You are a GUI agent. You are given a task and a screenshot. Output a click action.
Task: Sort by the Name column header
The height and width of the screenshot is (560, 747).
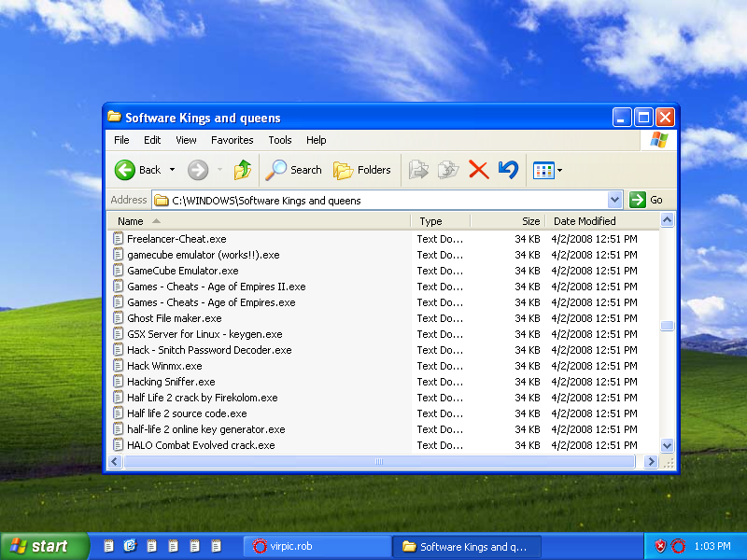click(259, 221)
